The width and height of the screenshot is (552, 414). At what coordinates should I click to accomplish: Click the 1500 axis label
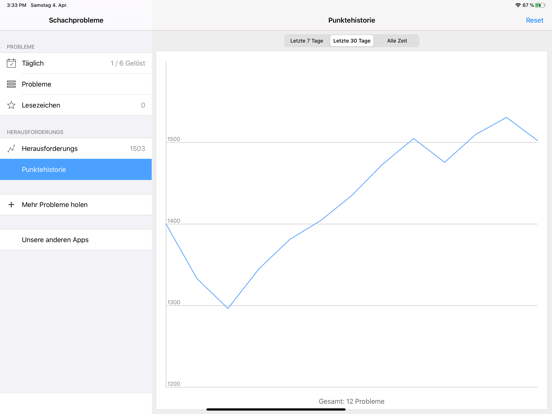(x=174, y=139)
